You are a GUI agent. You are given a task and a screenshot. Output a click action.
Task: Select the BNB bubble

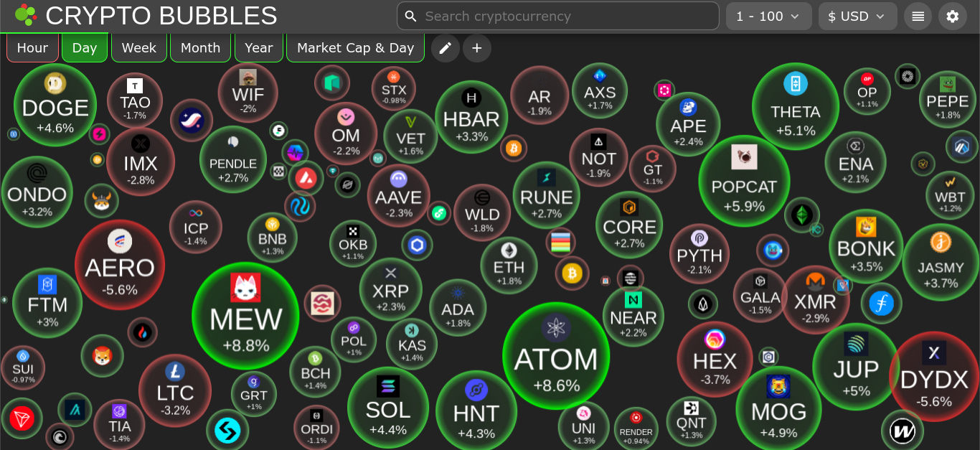pos(273,238)
